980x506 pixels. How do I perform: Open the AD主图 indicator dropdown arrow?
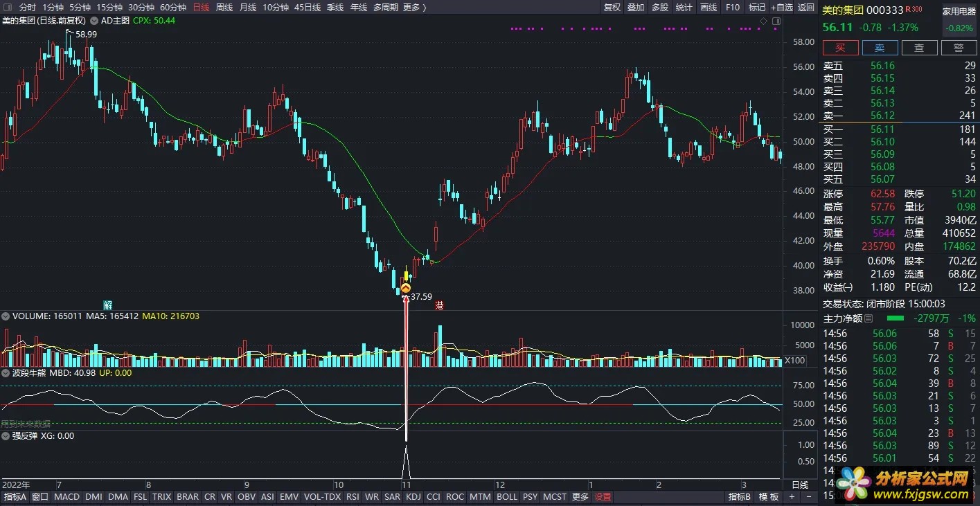click(94, 21)
